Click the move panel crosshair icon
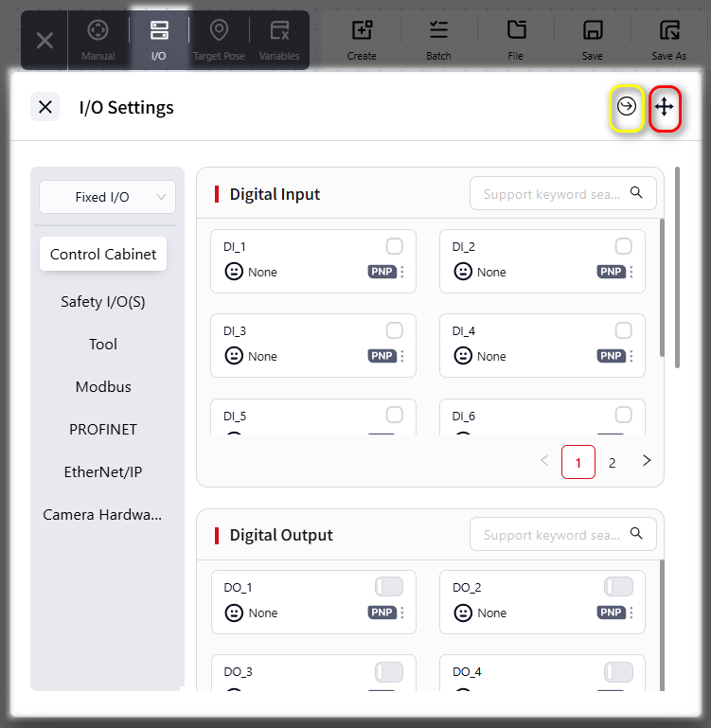 (x=664, y=107)
